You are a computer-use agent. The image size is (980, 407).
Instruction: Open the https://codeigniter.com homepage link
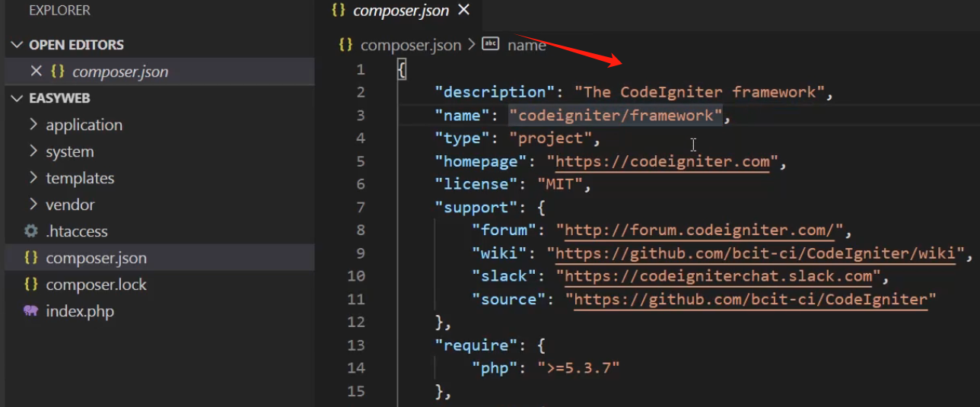(x=662, y=161)
